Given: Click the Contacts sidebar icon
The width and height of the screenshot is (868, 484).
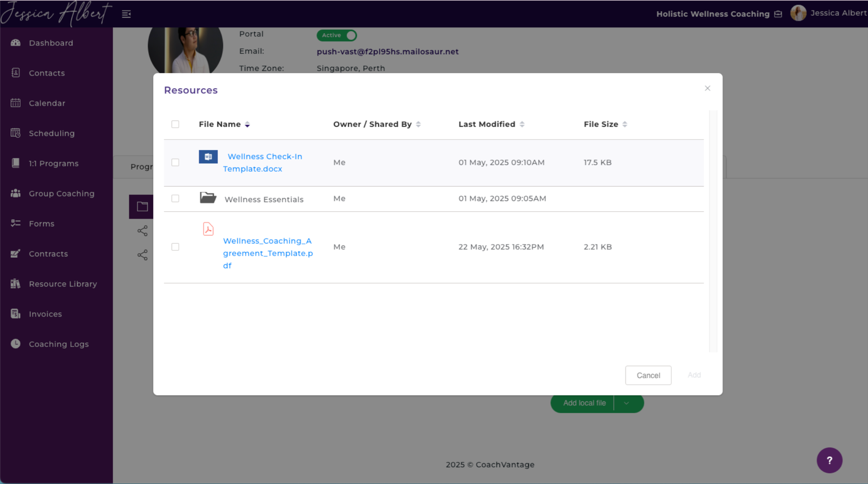Looking at the screenshot, I should click(16, 73).
